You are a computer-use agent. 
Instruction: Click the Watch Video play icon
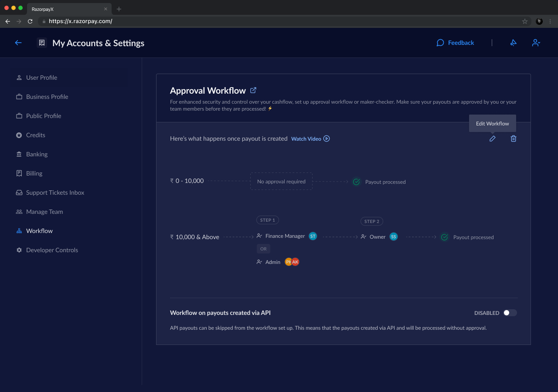[327, 139]
